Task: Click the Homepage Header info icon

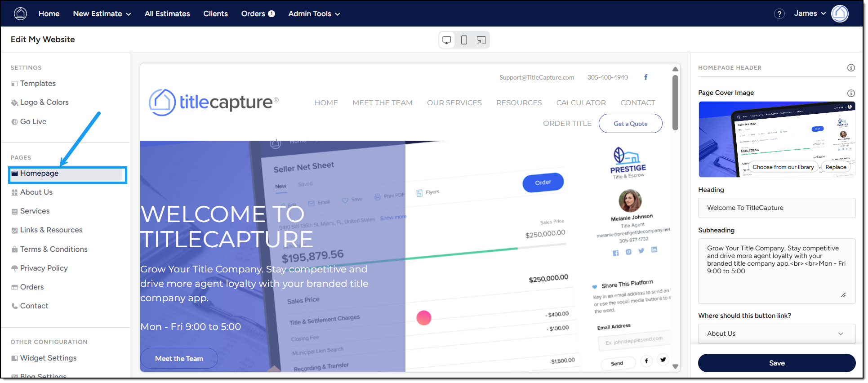Action: click(851, 68)
